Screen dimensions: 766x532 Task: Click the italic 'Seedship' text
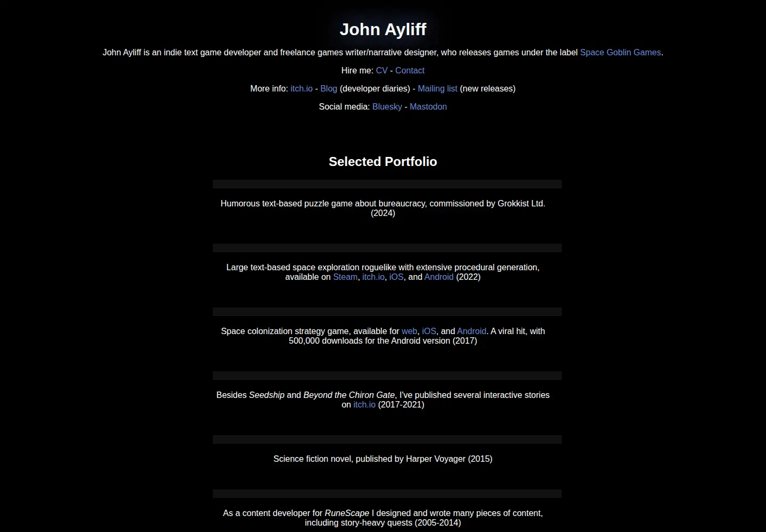[267, 395]
